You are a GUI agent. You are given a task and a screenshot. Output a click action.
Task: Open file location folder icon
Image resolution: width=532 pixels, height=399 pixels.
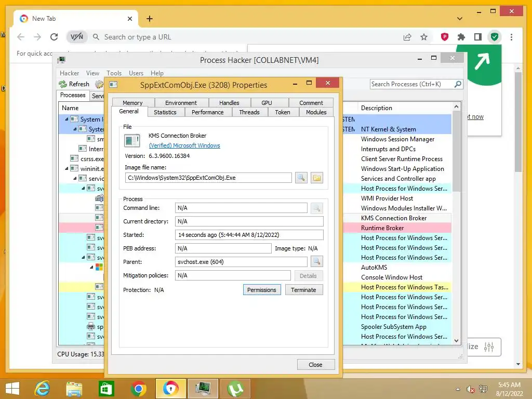pyautogui.click(x=316, y=178)
